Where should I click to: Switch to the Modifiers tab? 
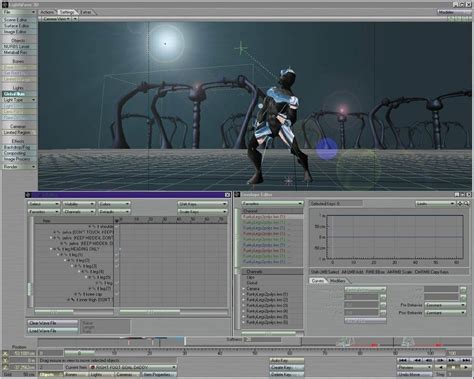pos(338,281)
